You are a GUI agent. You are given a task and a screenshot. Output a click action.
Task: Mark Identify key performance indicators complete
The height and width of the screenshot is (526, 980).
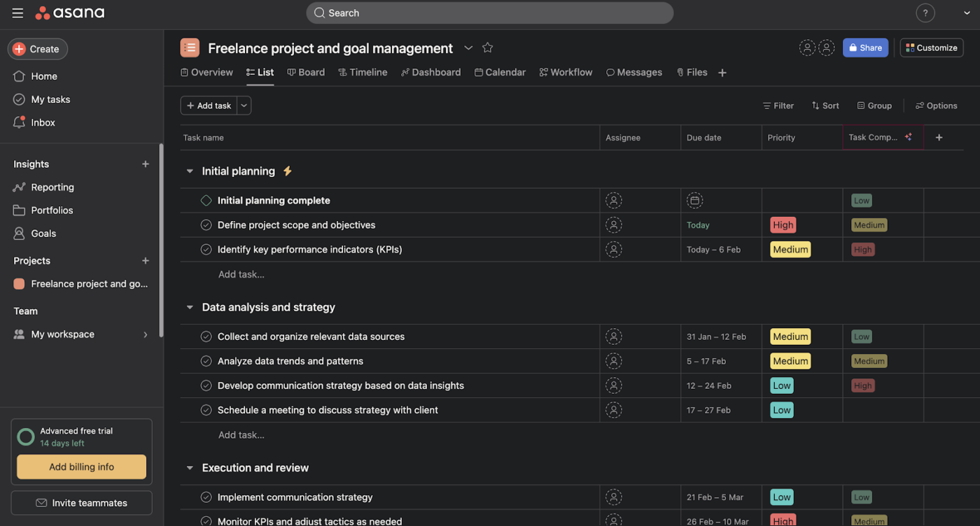coord(206,250)
